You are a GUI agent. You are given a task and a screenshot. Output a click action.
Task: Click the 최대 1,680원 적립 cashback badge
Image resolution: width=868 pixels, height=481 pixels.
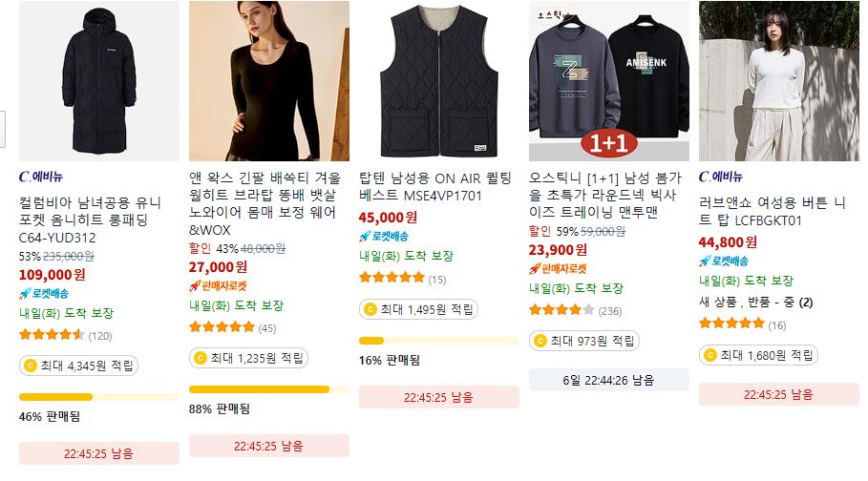tap(758, 355)
